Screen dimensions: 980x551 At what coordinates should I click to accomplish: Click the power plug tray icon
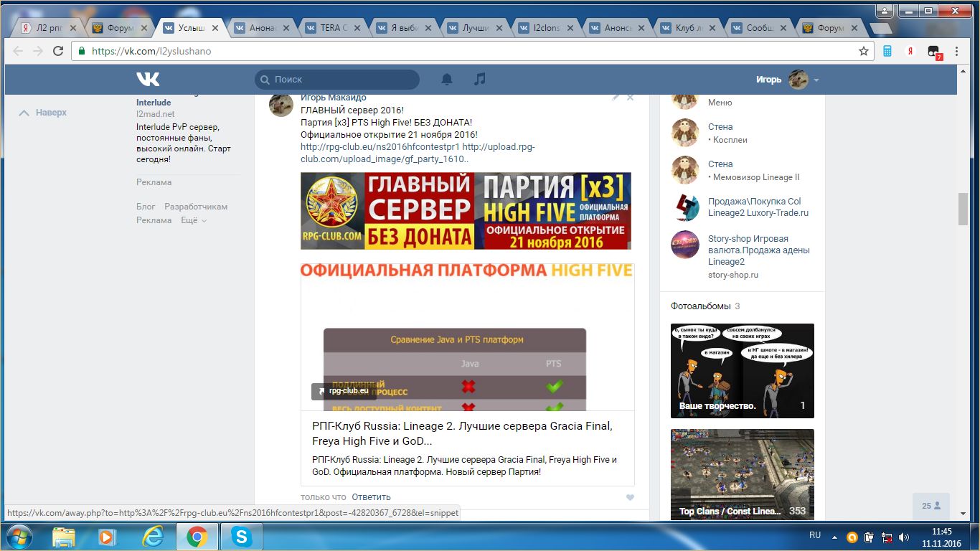coord(870,537)
